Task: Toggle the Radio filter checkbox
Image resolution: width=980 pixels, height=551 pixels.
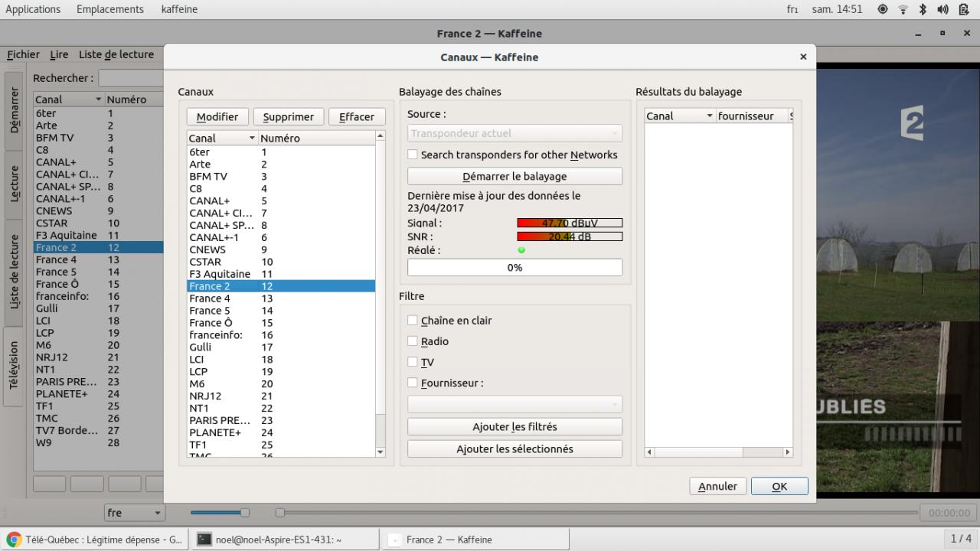Action: [x=428, y=341]
